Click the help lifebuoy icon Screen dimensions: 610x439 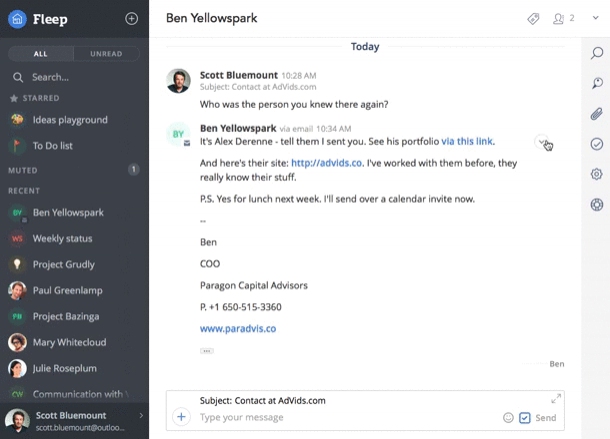click(x=596, y=205)
